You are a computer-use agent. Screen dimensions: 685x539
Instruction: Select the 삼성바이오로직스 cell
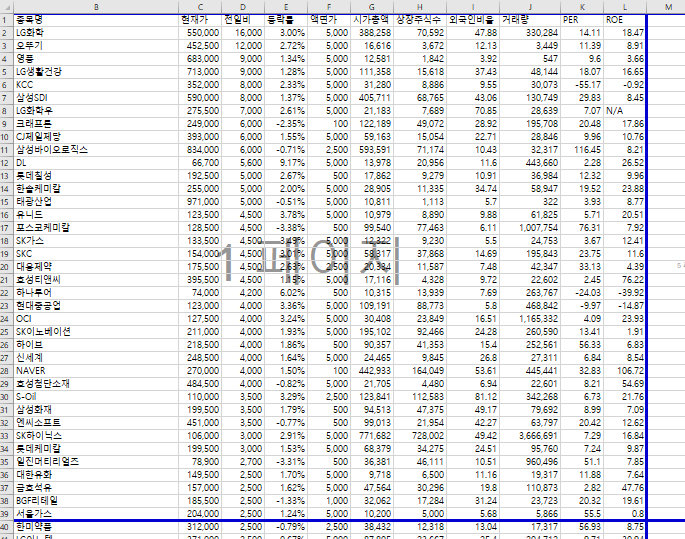[96, 150]
